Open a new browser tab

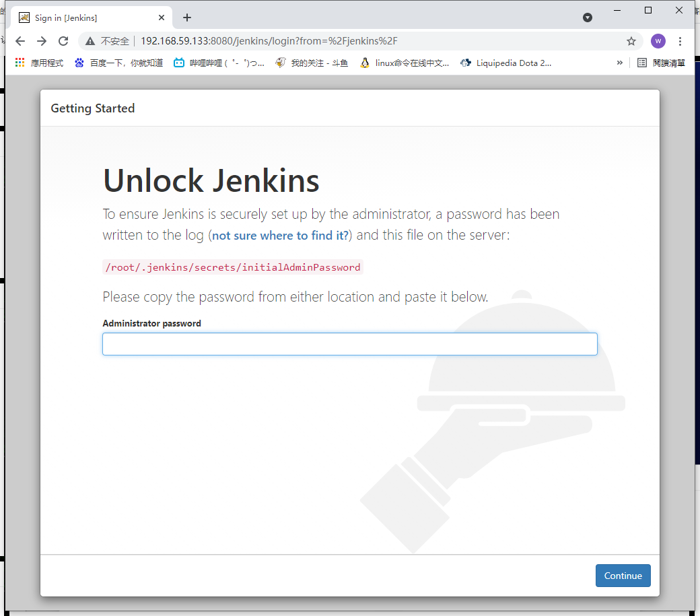point(187,18)
